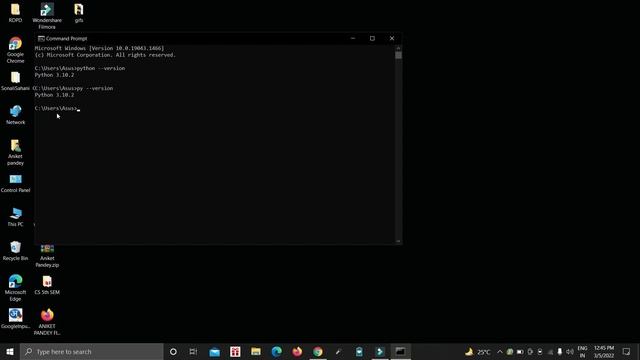Open ANIKET PANDEY Firefox shortcut on desktop
This screenshot has width=640, height=360.
47,322
